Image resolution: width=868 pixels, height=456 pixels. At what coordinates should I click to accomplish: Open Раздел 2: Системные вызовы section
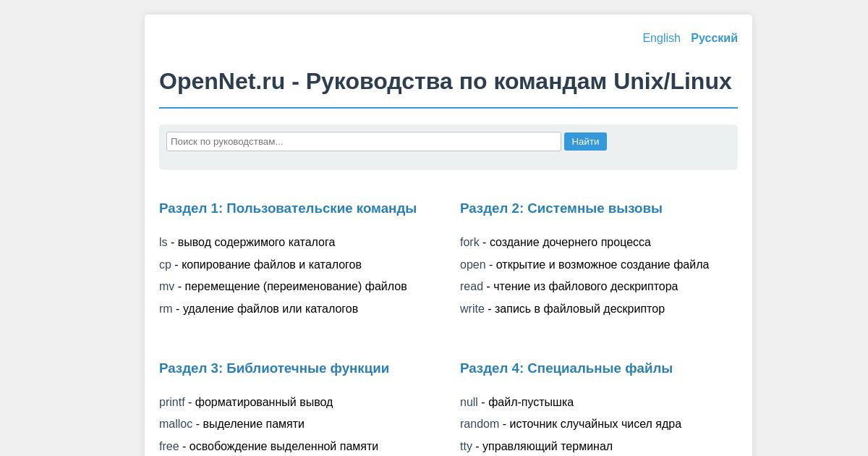coord(561,208)
